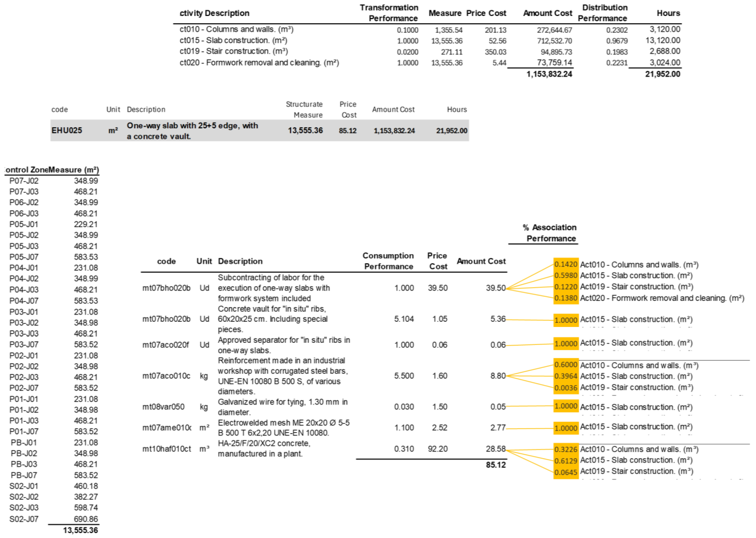This screenshot has height=538, width=756.
Task: Click the 0.9679 distribution performance value
Action: [617, 41]
